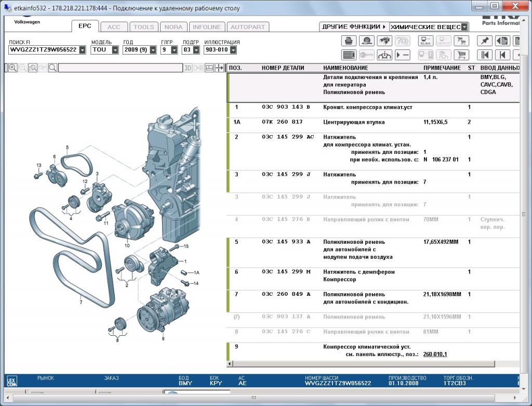
Task: Go to the AUTOPART tab
Action: pos(248,27)
